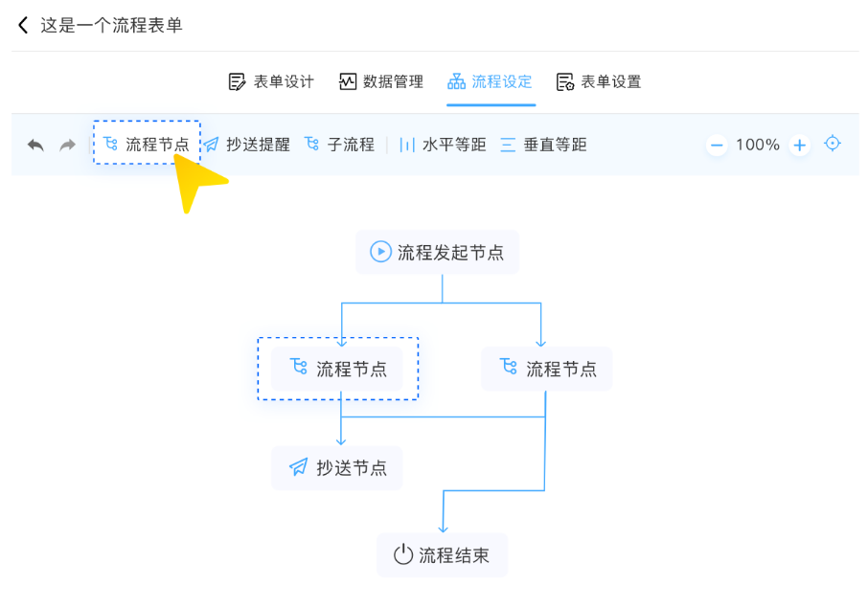Switch to the 数据管理 tab
Image resolution: width=868 pixels, height=607 pixels.
[x=381, y=81]
